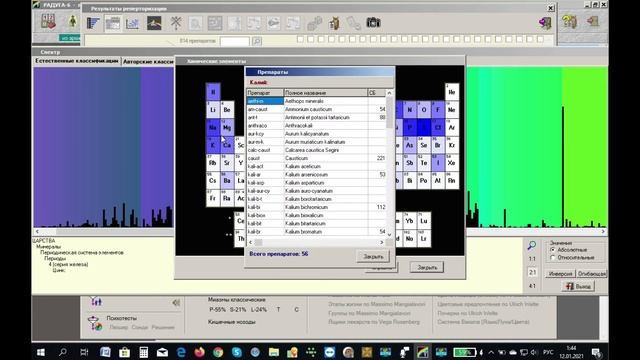Open the help question-mark icon
Viewport: 640px width, 360px height.
(x=570, y=21)
